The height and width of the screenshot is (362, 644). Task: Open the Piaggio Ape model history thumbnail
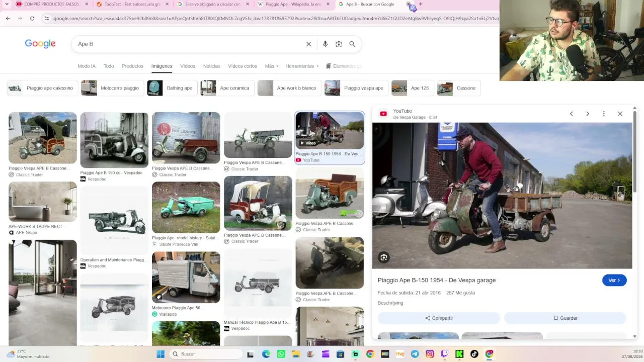point(186,208)
